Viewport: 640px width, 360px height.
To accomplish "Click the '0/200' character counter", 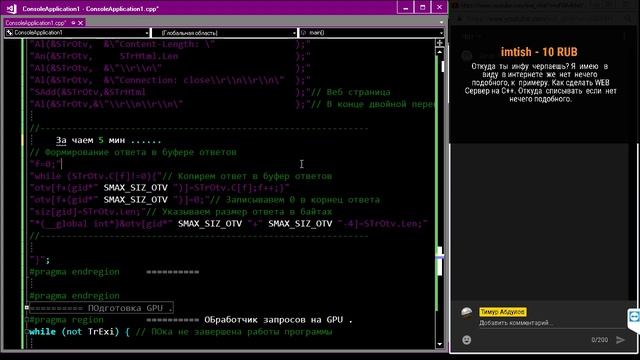I will point(600,340).
